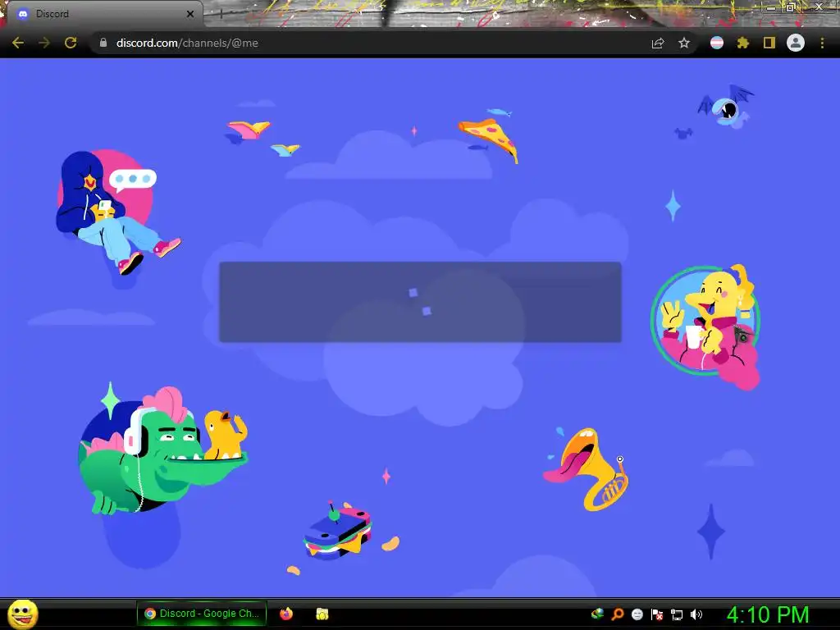Click the white round face tray icon
The width and height of the screenshot is (840, 630).
[x=637, y=614]
